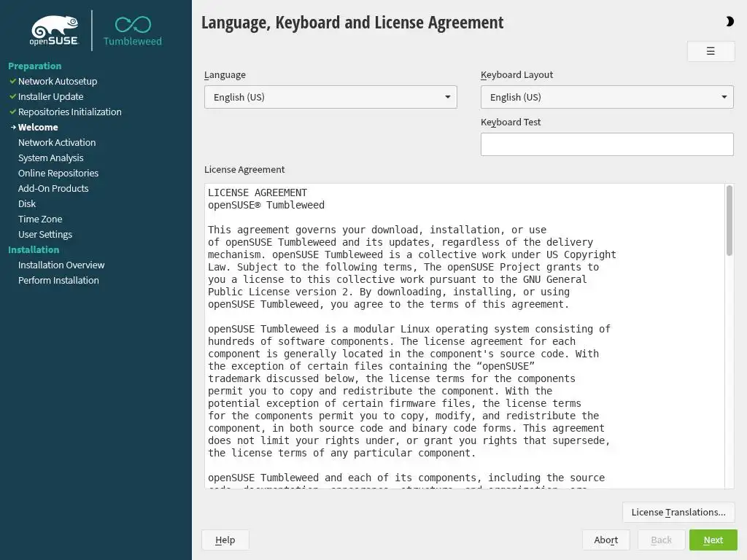
Task: Click the license text scrollbar thumb
Action: pyautogui.click(x=729, y=220)
